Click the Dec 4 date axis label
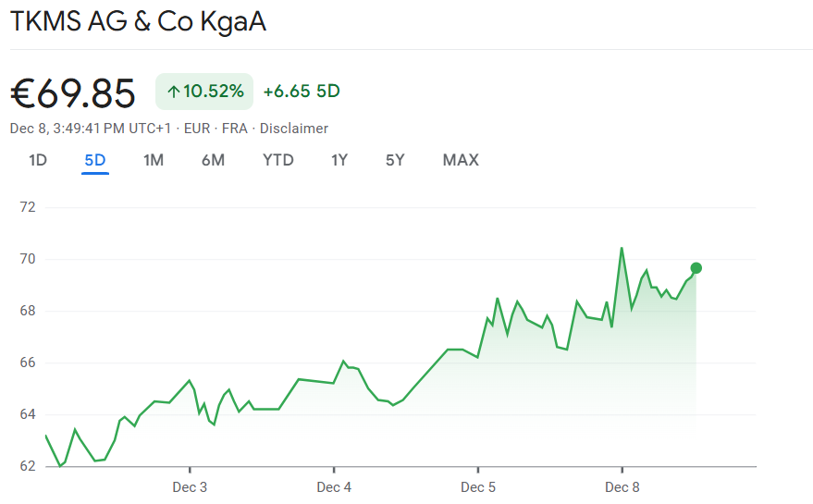This screenshot has width=813, height=504. [x=334, y=487]
